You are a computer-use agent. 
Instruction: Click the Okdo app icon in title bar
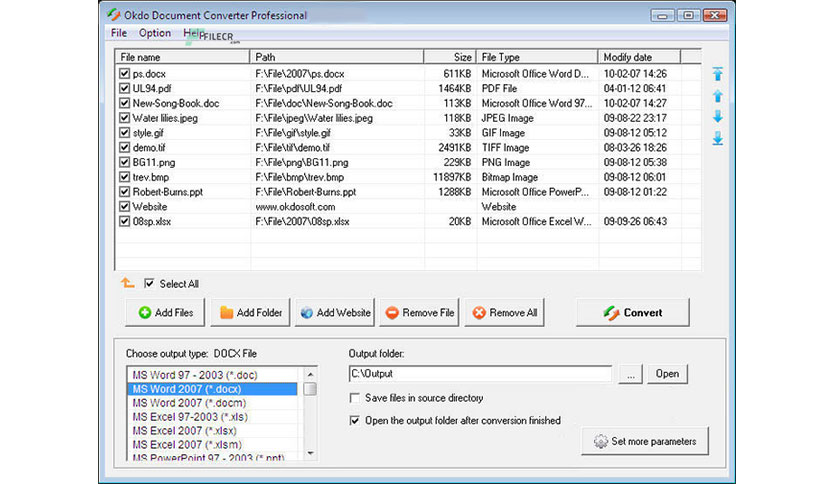[x=114, y=15]
